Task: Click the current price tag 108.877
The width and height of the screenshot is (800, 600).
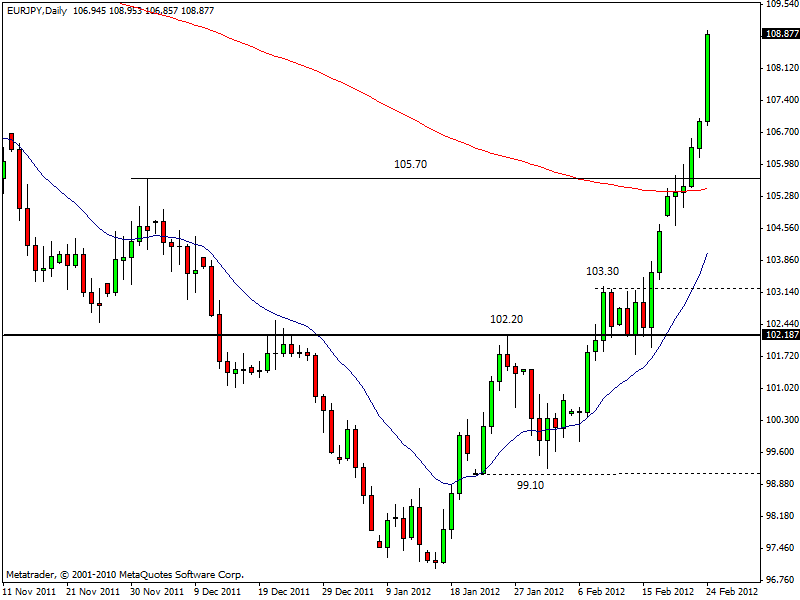Action: point(780,33)
